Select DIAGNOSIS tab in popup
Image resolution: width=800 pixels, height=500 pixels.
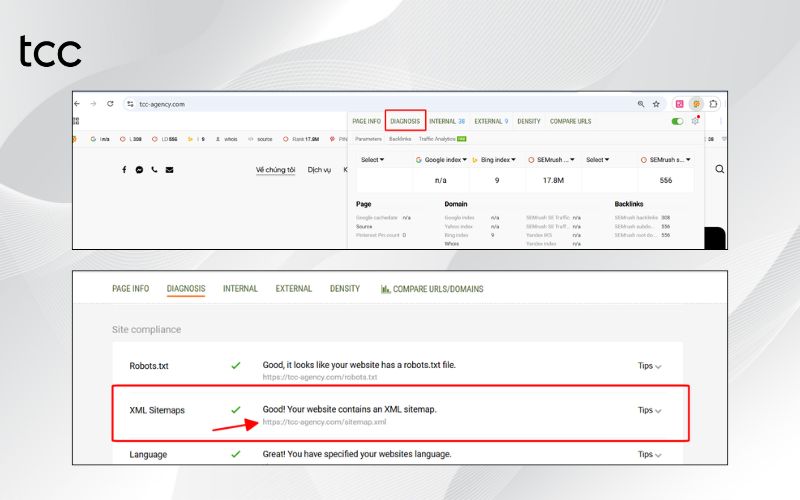point(405,121)
